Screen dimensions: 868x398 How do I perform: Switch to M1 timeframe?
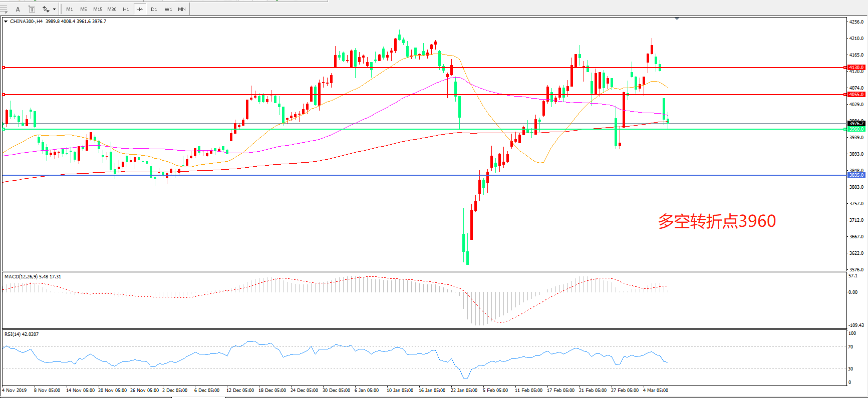click(70, 9)
